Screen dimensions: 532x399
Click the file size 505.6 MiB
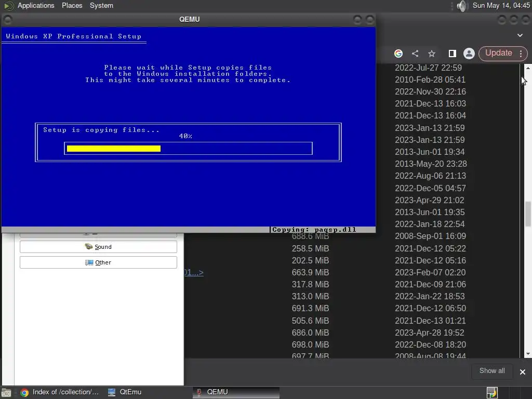[x=310, y=321]
